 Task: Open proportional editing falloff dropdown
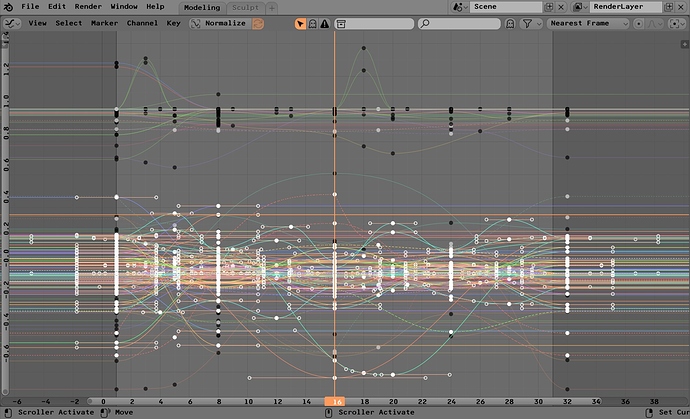point(654,24)
